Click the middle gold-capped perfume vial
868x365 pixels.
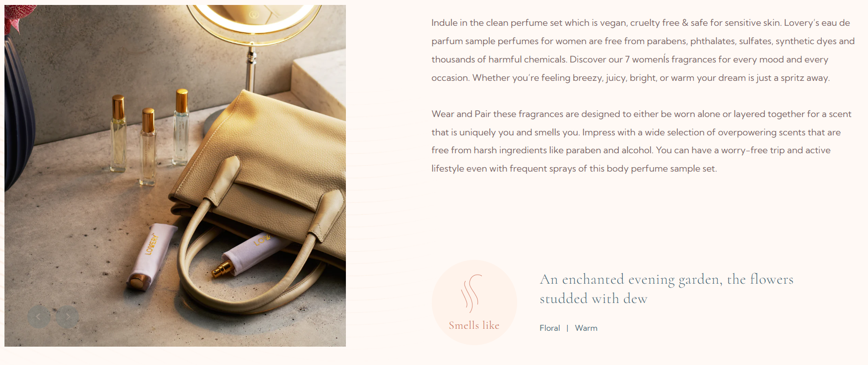pyautogui.click(x=147, y=146)
